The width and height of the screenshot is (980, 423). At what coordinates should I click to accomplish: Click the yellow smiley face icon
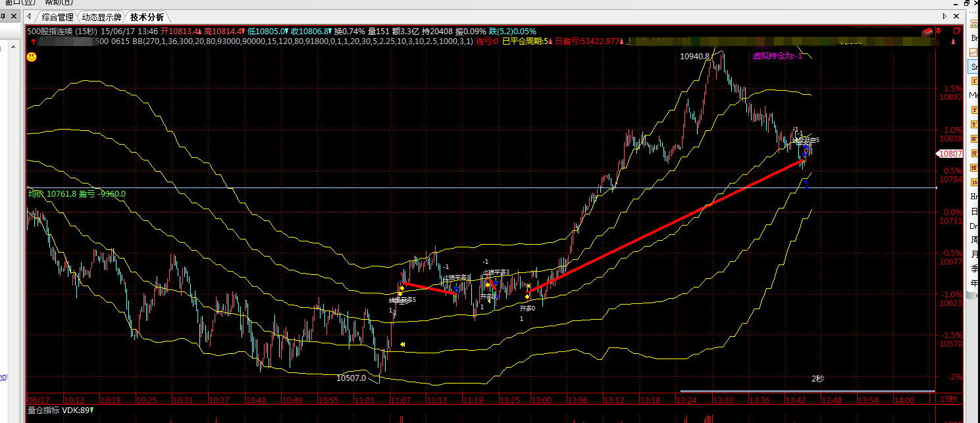[31, 57]
